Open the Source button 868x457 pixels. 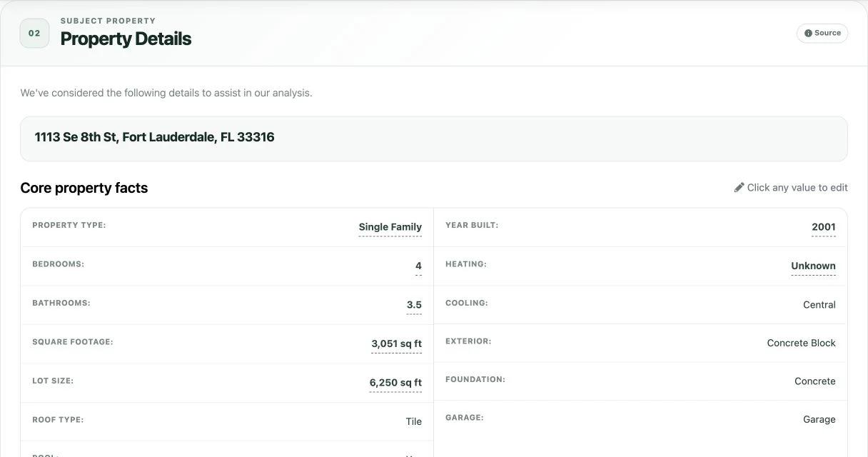[x=822, y=34]
